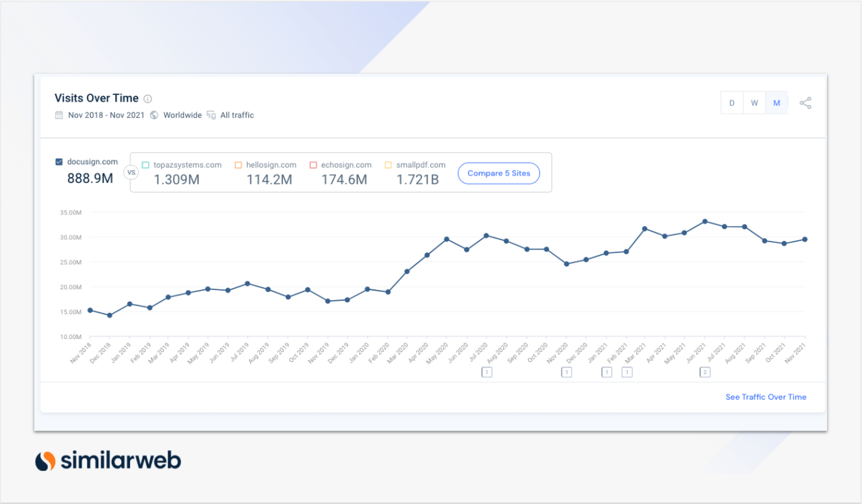Open sharing options via the share icon
This screenshot has height=504, width=862.
click(805, 102)
